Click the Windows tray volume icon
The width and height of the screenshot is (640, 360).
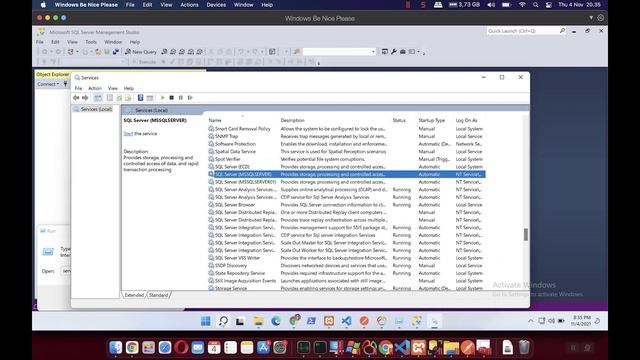(551, 321)
